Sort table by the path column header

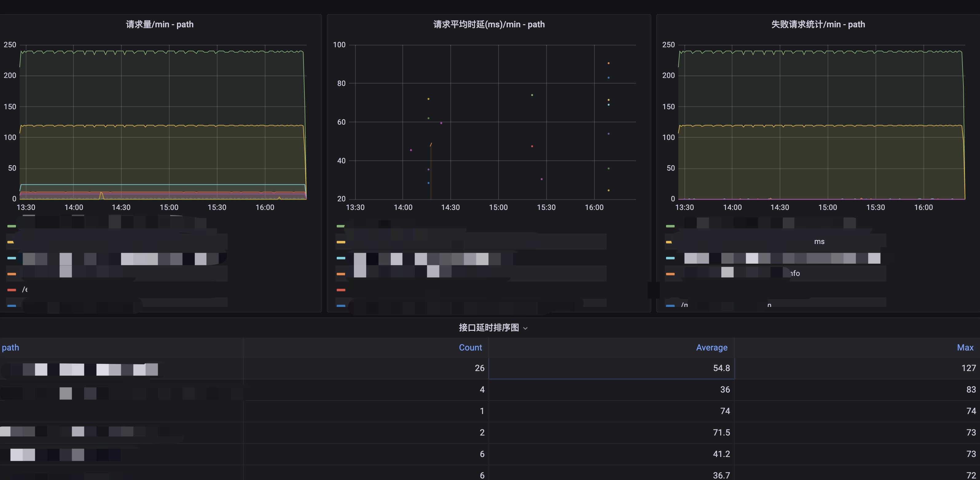(10, 347)
